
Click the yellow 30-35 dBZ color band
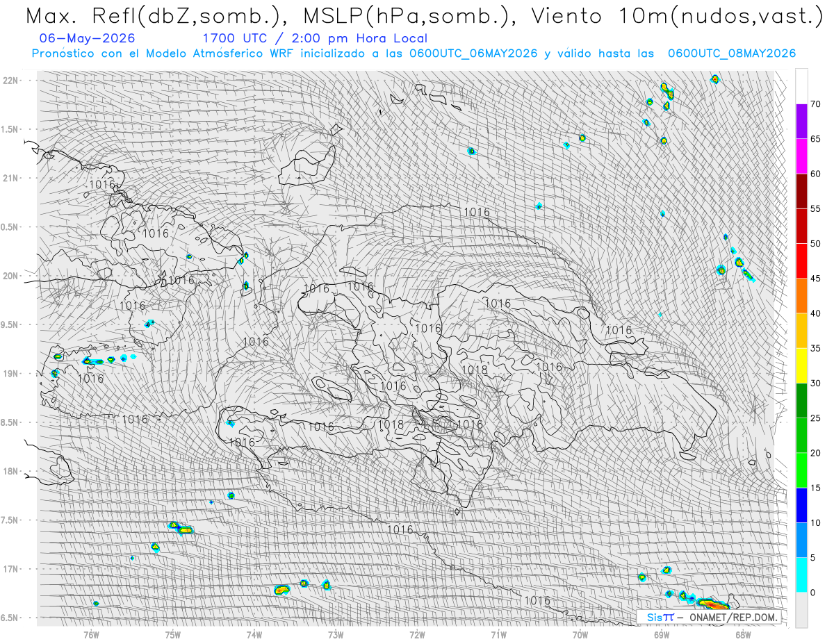pyautogui.click(x=801, y=365)
